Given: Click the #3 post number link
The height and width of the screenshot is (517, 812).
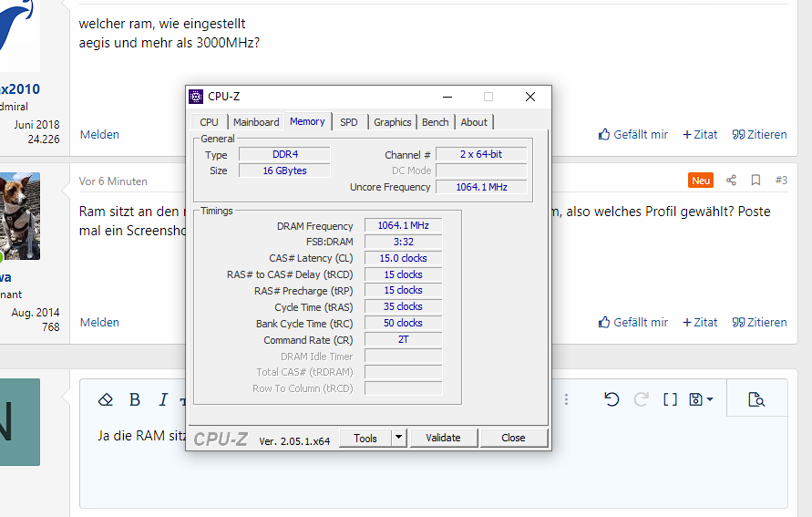Looking at the screenshot, I should click(781, 181).
